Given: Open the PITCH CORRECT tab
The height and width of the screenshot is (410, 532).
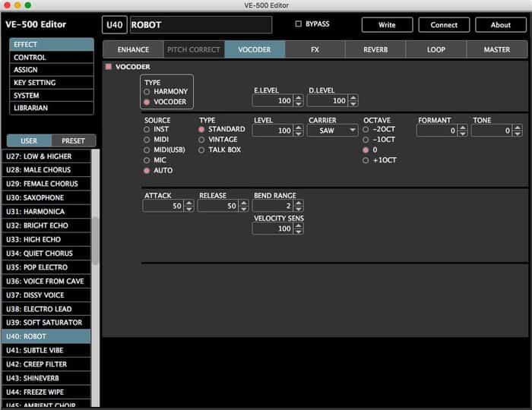Looking at the screenshot, I should tap(194, 49).
